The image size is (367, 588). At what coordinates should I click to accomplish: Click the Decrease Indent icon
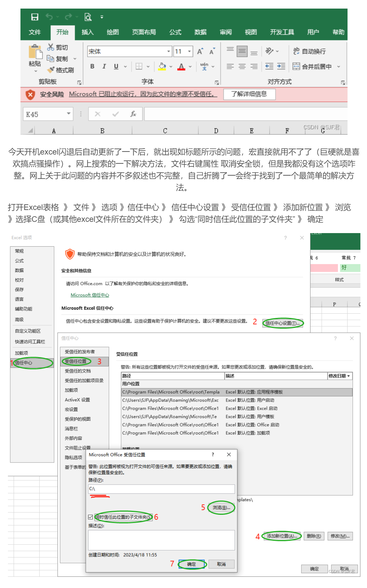point(269,66)
